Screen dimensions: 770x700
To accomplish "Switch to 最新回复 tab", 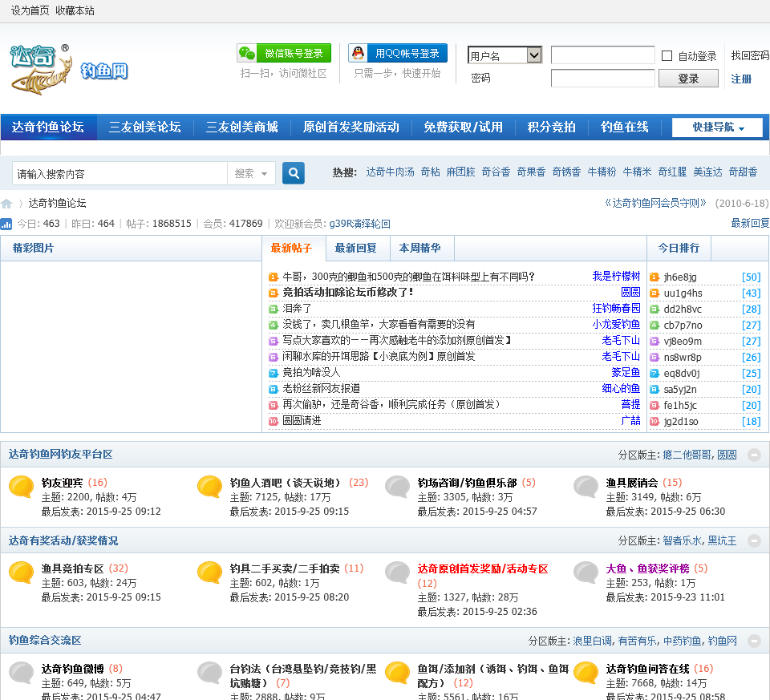I will tap(356, 249).
